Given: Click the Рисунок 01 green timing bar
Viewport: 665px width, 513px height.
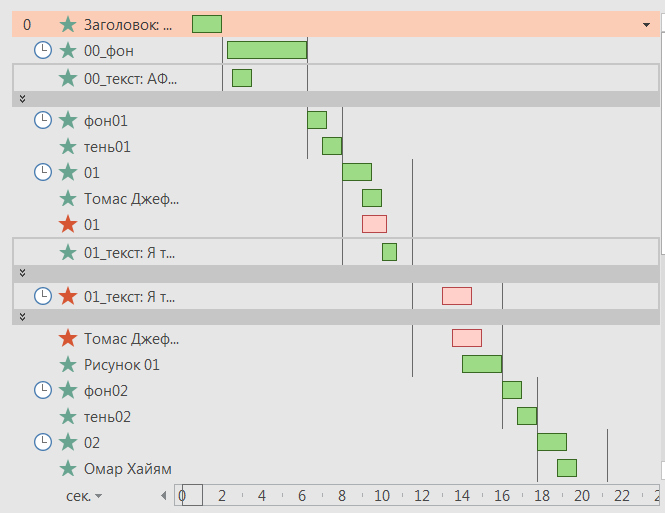Looking at the screenshot, I should point(482,364).
